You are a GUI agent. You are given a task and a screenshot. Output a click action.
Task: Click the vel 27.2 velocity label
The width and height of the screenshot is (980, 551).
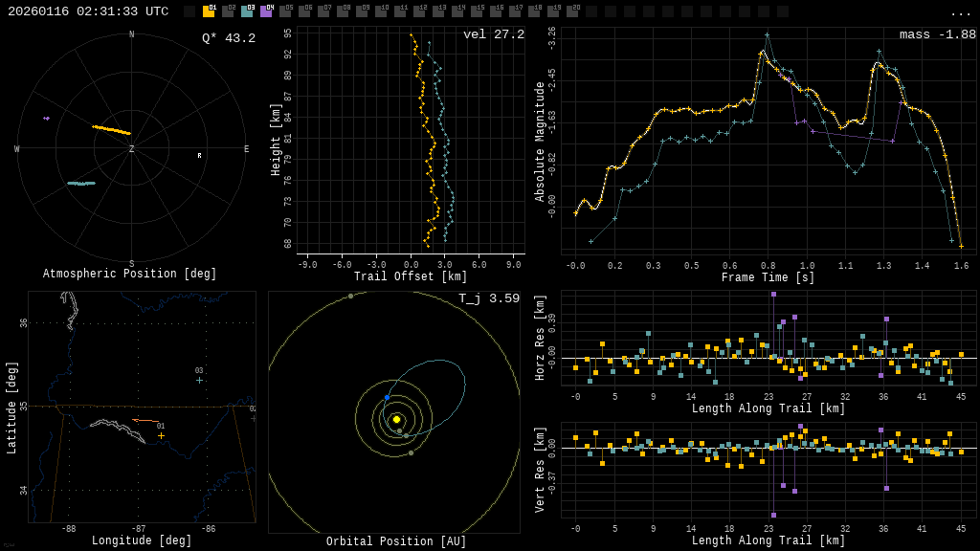[x=493, y=34]
